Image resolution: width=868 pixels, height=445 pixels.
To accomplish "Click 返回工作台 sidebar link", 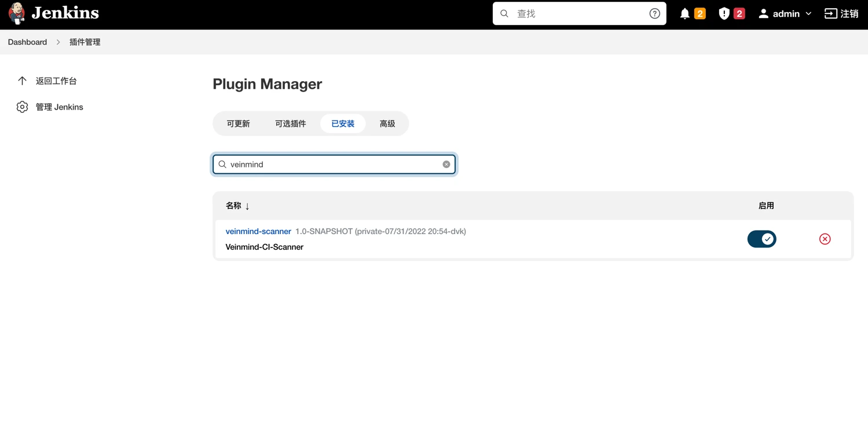I will 56,81.
